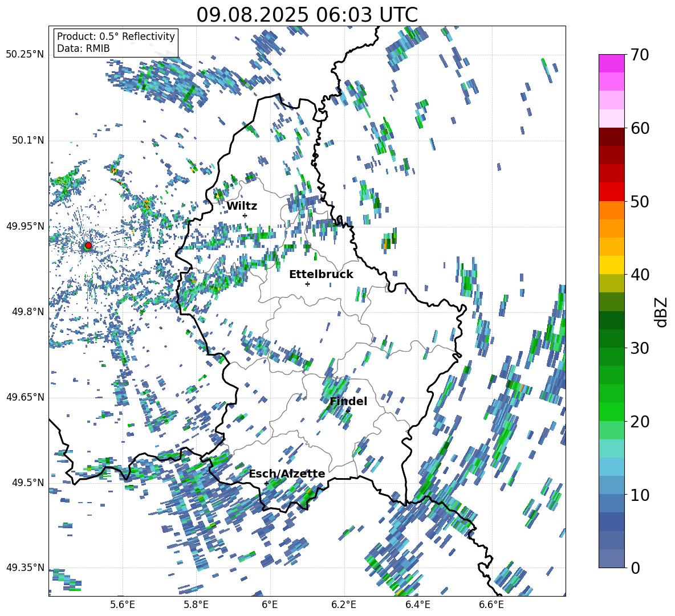This screenshot has height=616, width=675.
Task: Click the 50.1°N latitude label
Action: (29, 141)
